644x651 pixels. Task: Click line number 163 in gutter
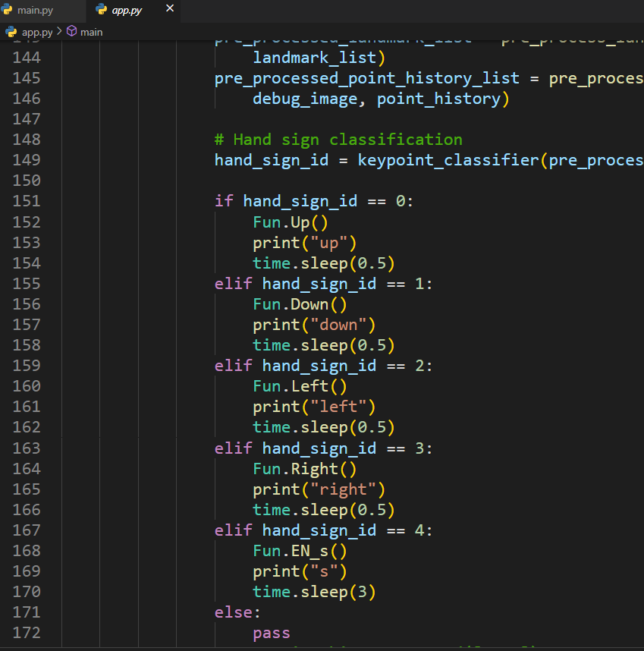coord(27,448)
